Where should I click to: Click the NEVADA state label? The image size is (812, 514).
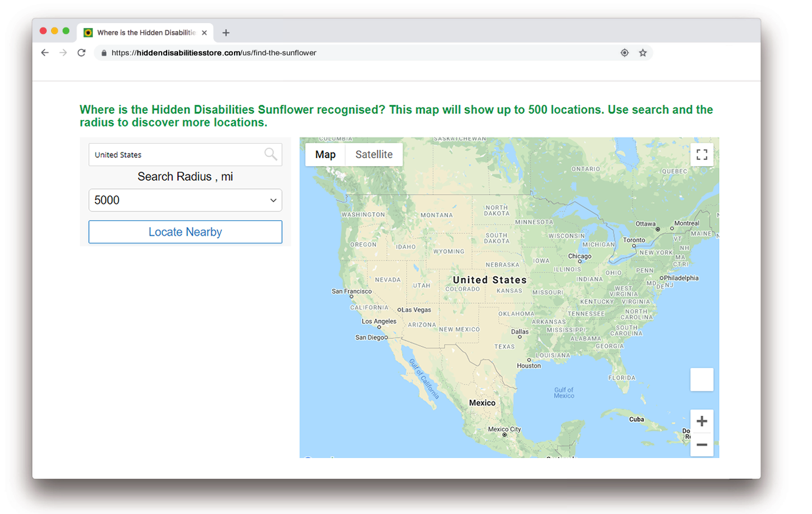point(388,280)
